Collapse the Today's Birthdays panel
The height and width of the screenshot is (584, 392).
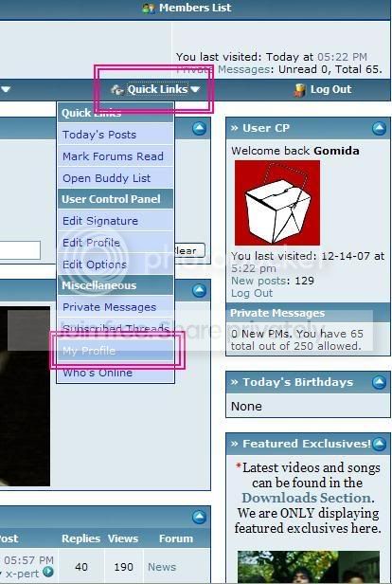[379, 382]
